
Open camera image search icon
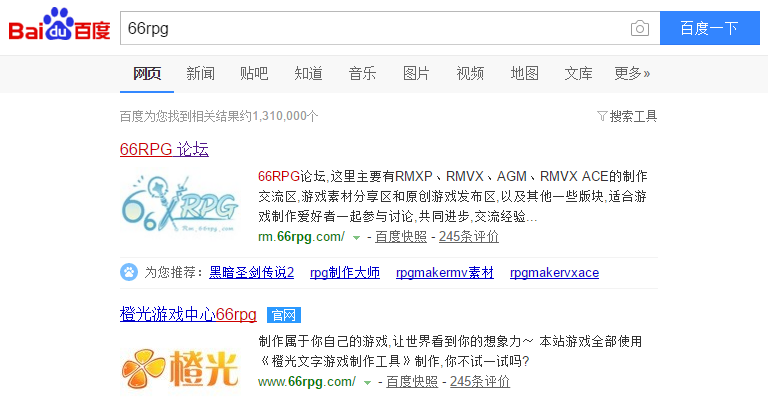tap(640, 28)
